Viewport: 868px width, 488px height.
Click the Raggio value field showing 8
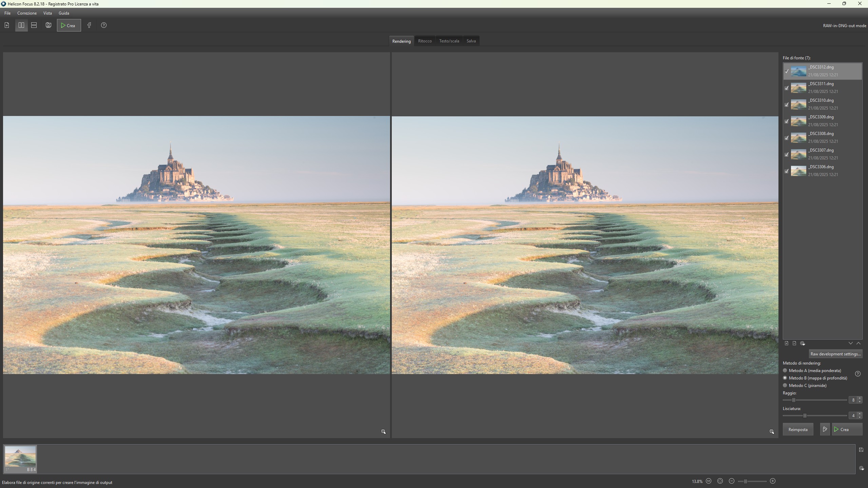coord(853,400)
